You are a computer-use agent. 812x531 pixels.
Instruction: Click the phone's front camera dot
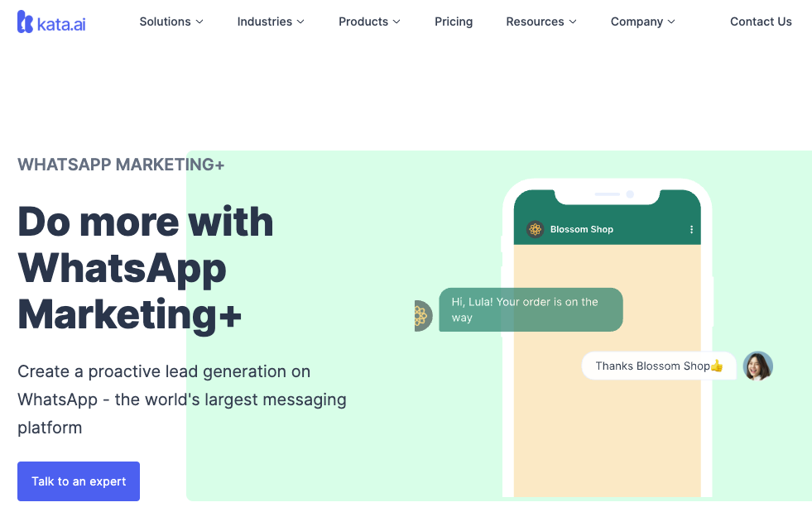click(x=630, y=194)
